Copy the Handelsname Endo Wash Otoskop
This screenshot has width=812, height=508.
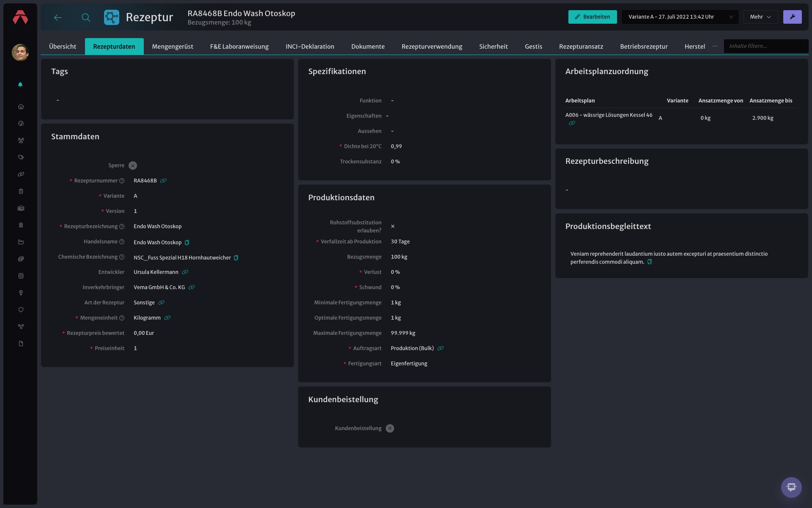pos(187,243)
